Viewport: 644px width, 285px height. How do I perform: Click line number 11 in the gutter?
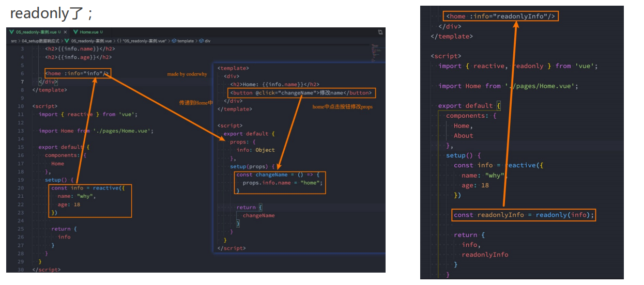coord(21,114)
